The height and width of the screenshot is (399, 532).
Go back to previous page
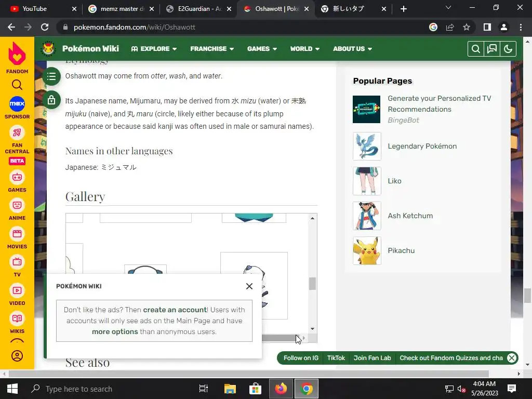coord(11,27)
